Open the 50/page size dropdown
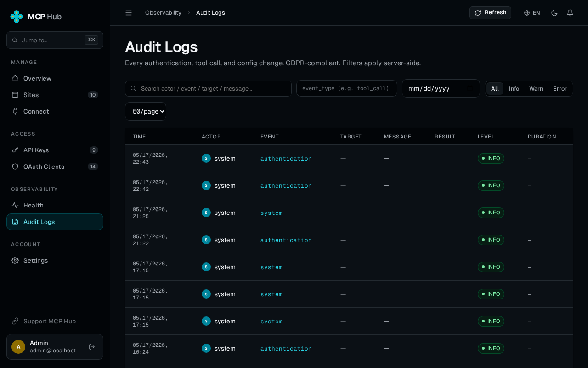 [x=146, y=111]
